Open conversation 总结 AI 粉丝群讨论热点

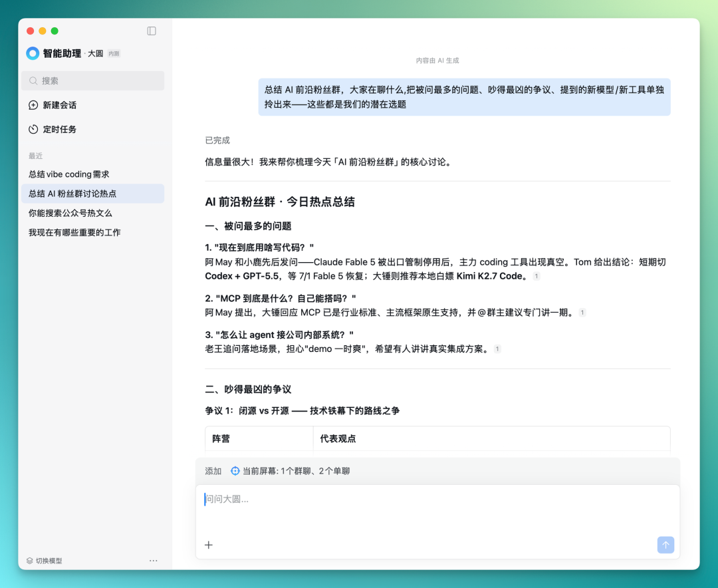(92, 194)
